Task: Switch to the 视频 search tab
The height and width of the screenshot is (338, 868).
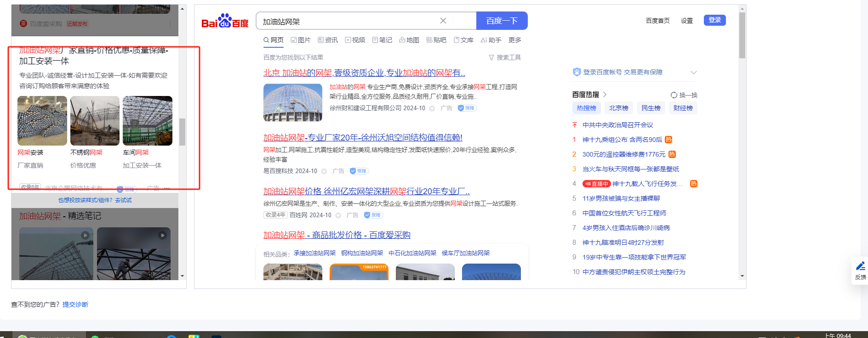Action: click(x=355, y=40)
